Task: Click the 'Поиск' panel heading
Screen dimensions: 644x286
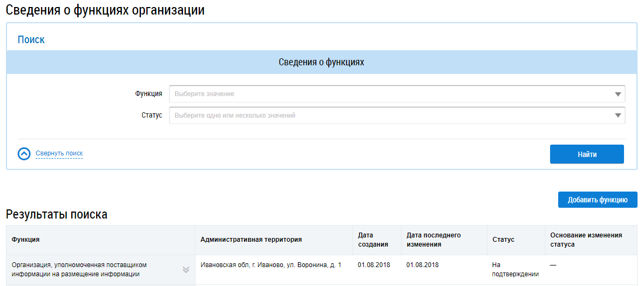Action: (31, 40)
